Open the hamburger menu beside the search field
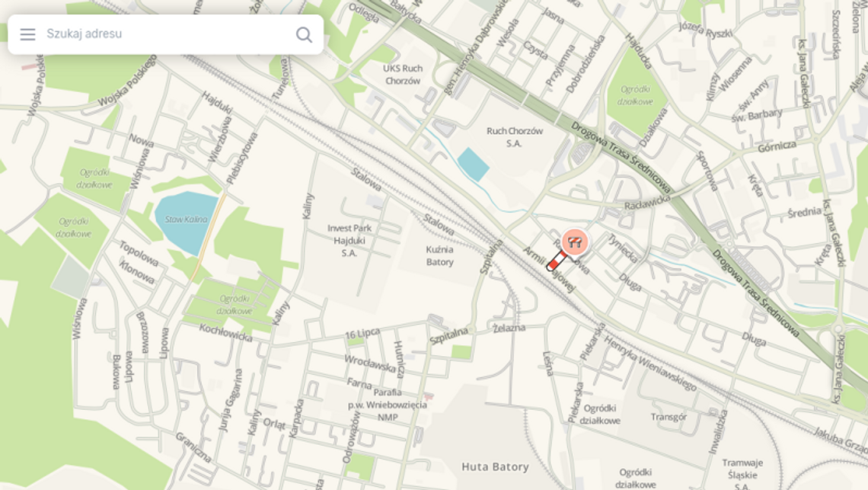The image size is (868, 490). 27,34
